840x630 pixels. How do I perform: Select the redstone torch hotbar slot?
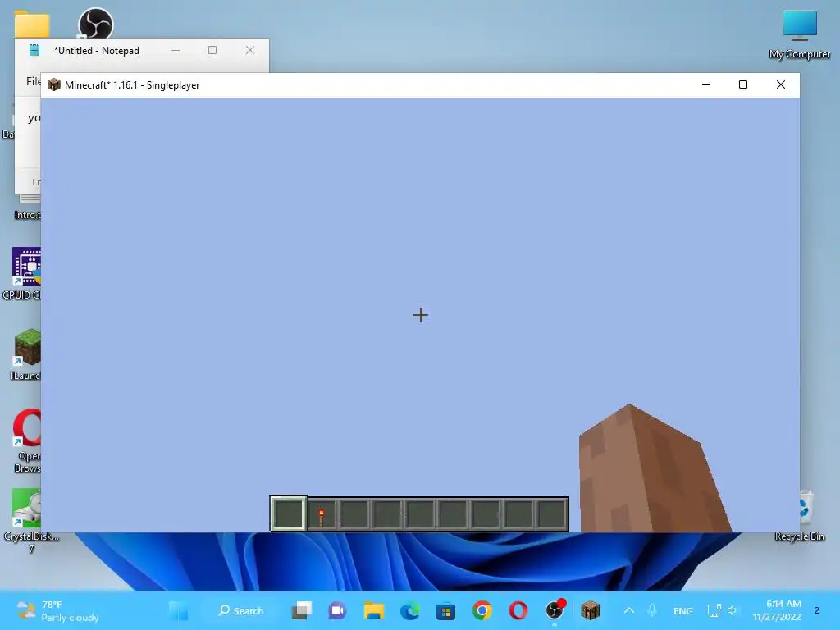coord(322,514)
